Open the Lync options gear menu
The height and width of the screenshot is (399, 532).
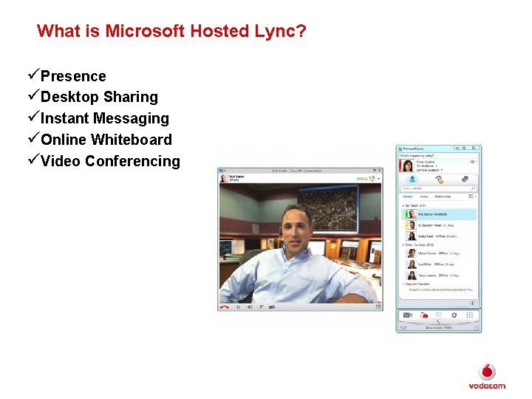click(473, 162)
